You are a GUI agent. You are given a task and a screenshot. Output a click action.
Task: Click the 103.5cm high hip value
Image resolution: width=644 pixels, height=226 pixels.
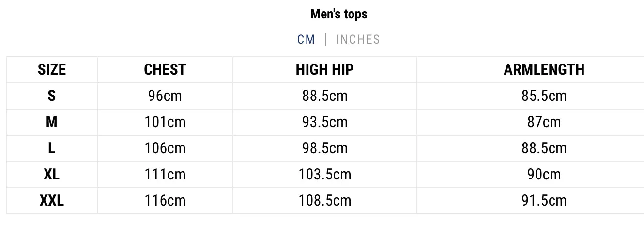click(x=325, y=174)
